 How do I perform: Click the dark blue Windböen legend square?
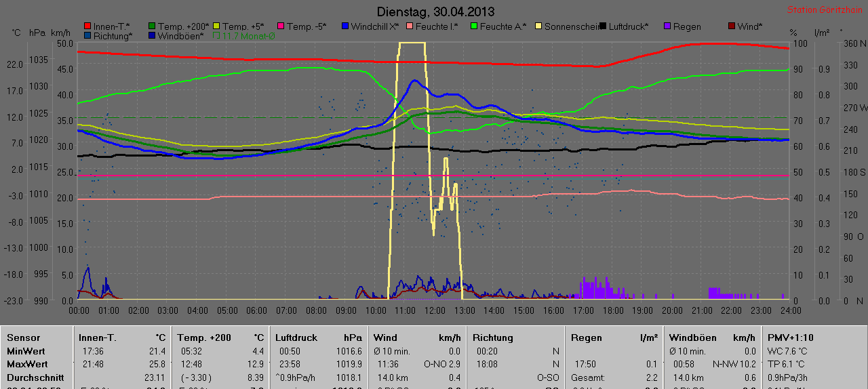(152, 35)
